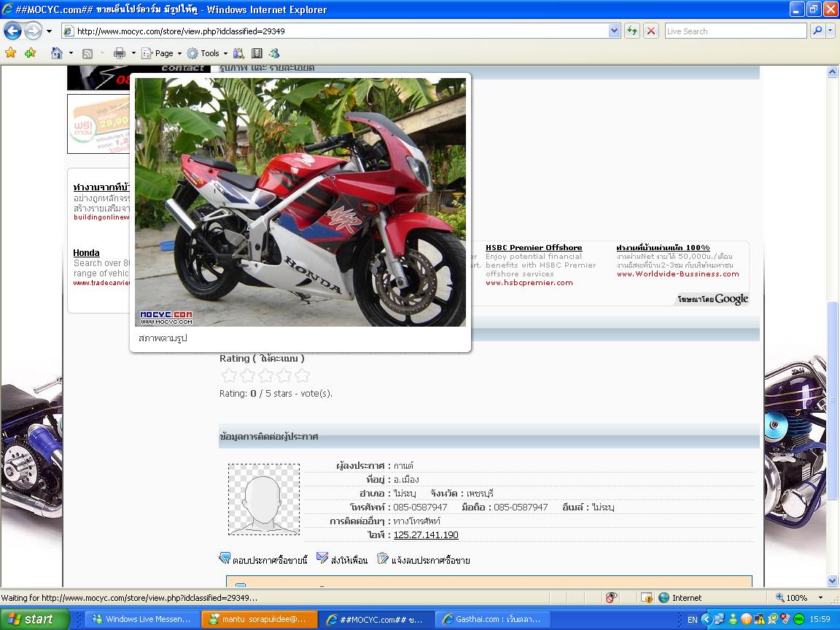Open the Favorites Center star
The image size is (840, 630).
coord(11,53)
